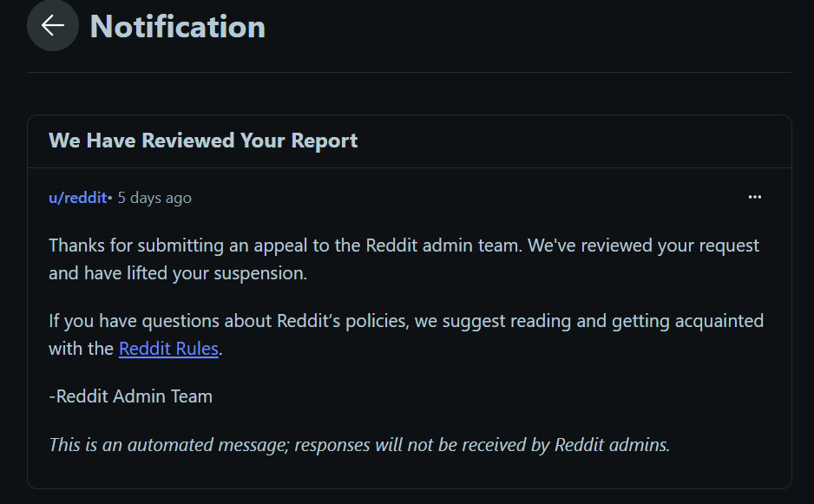Click the italic automated message disclaimer
814x504 pixels.
pos(359,445)
